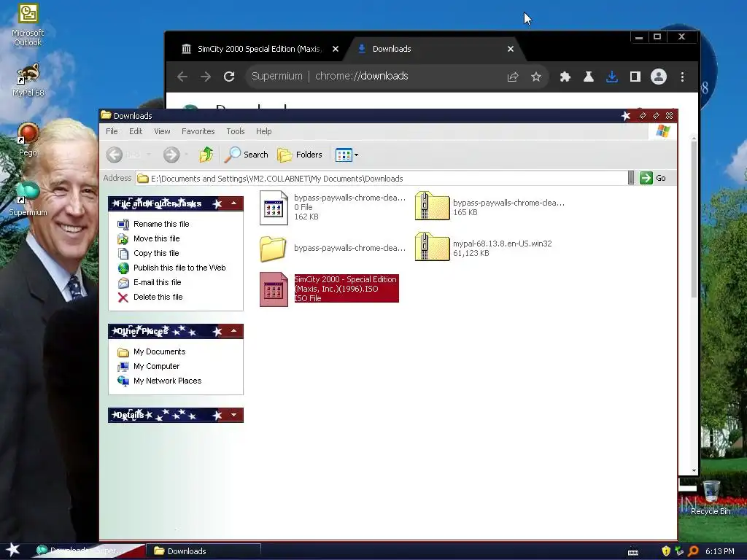Click the security shield tray icon
Viewport: 747px width, 560px height.
coord(665,551)
